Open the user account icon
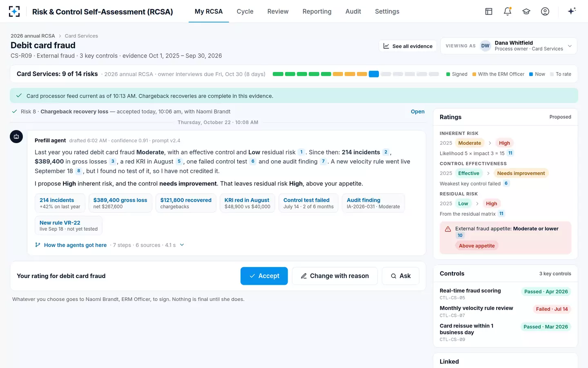The height and width of the screenshot is (368, 588). 545,11
